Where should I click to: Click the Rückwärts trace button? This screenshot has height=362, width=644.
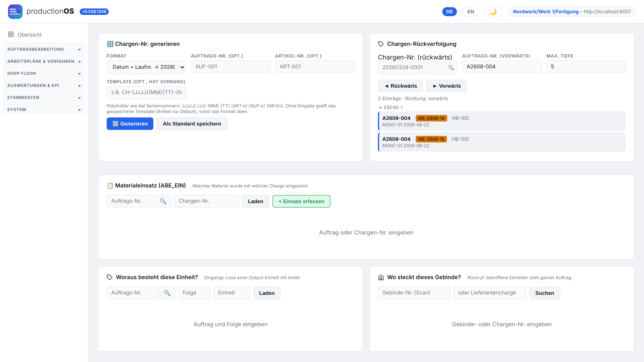(400, 86)
